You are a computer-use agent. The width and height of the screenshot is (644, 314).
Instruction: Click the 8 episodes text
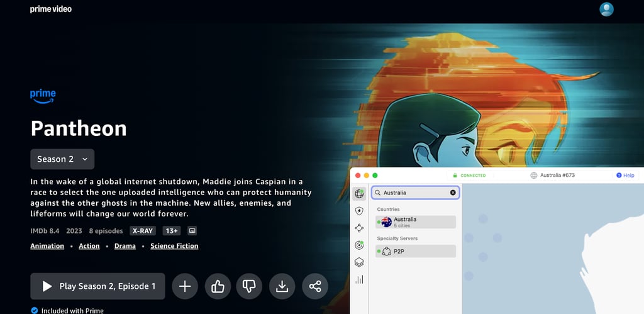tap(106, 231)
